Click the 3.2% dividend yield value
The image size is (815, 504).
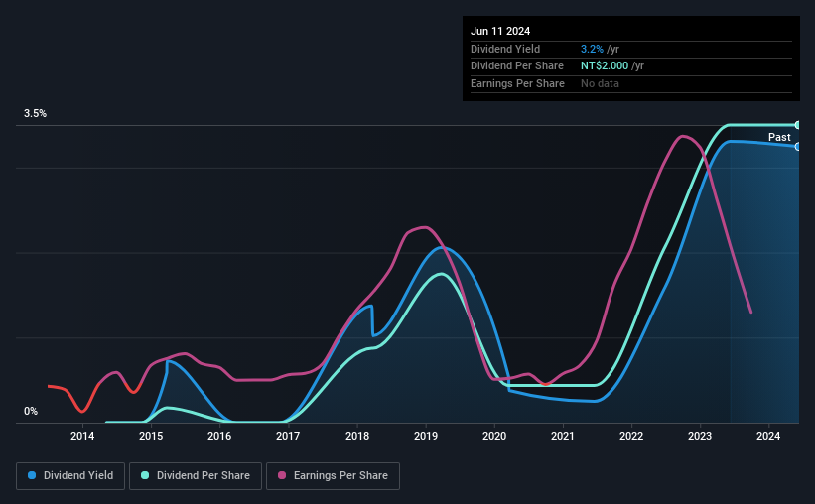coord(592,49)
